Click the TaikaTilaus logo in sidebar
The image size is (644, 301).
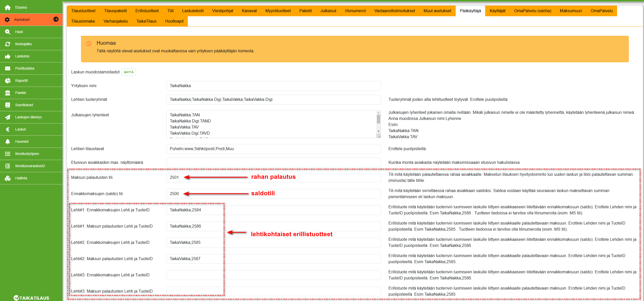pos(31,298)
